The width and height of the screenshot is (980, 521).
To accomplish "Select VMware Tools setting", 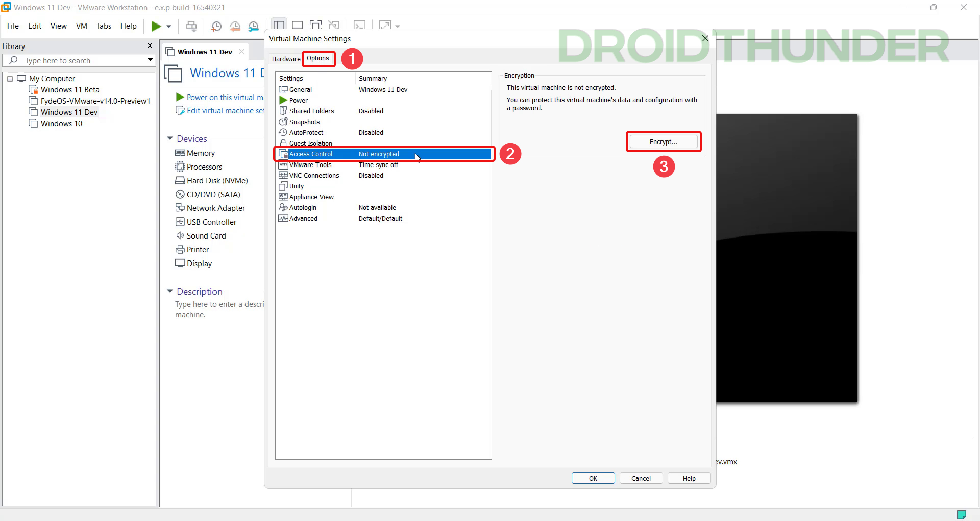I will tap(310, 165).
